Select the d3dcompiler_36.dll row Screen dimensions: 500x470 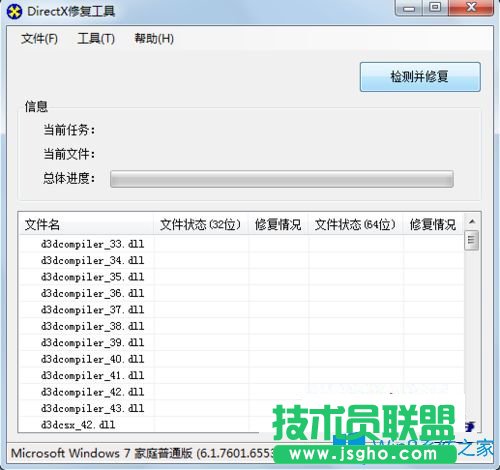pyautogui.click(x=241, y=293)
